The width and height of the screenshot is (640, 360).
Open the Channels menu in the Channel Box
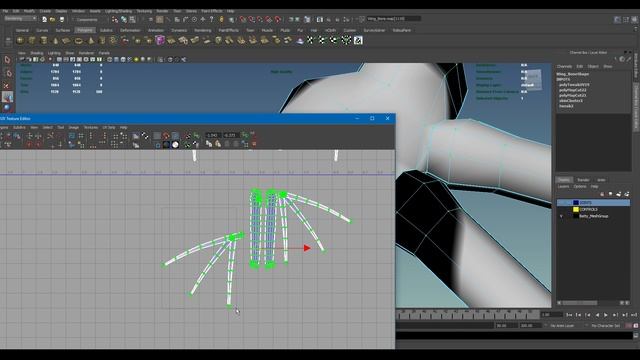click(564, 67)
